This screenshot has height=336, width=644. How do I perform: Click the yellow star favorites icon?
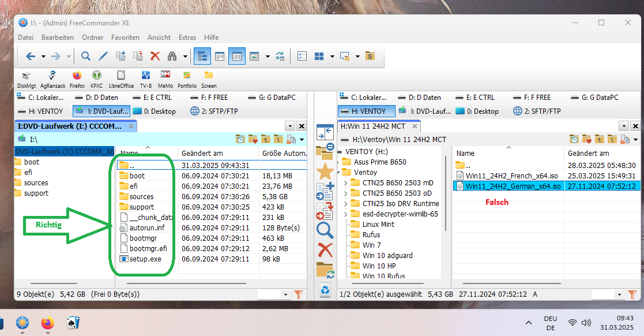coord(325,171)
